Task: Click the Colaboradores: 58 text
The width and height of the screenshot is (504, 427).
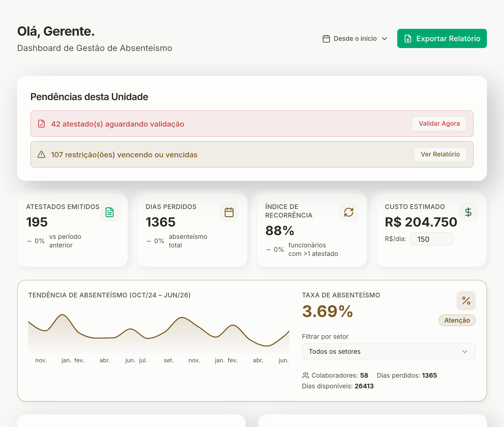Action: click(339, 376)
